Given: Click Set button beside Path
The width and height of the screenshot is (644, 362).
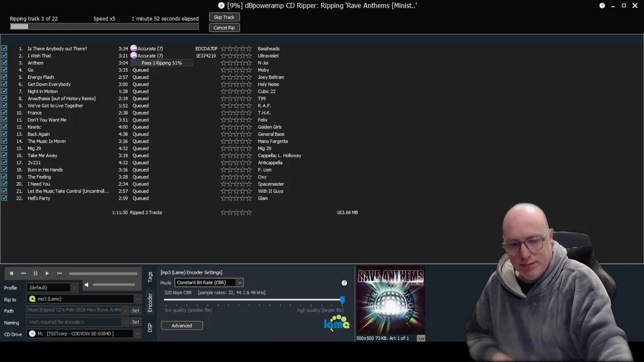Looking at the screenshot, I should tap(135, 311).
